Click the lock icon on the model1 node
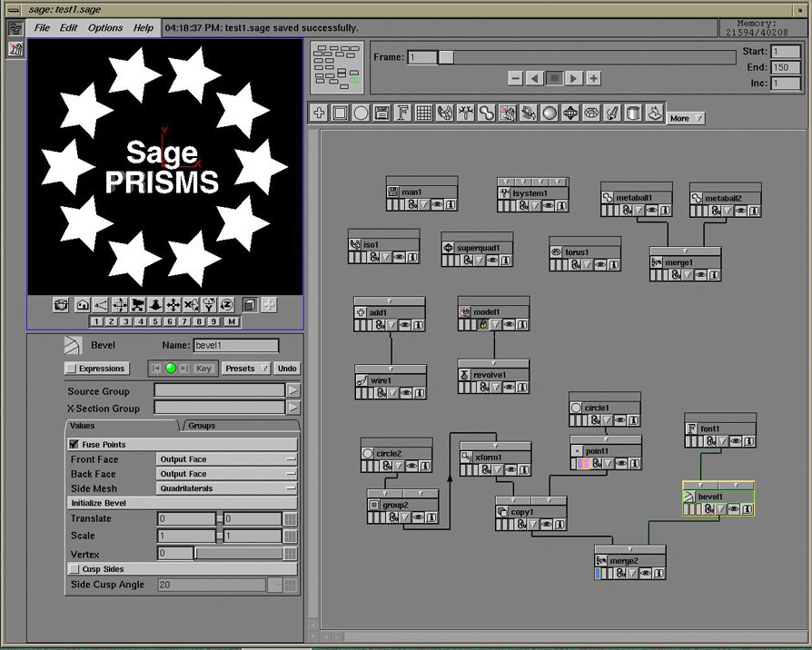This screenshot has width=812, height=650. click(483, 324)
